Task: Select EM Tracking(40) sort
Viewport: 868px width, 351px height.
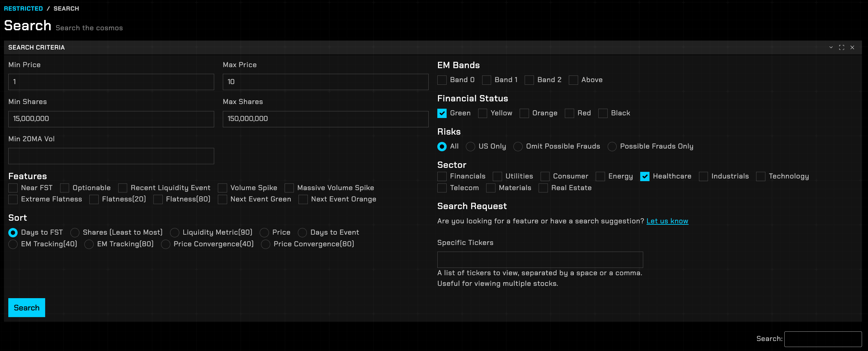Action: [13, 244]
